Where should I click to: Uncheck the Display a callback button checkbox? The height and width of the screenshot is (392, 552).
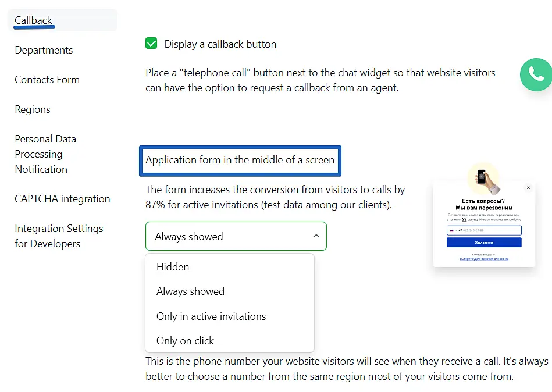pyautogui.click(x=151, y=43)
